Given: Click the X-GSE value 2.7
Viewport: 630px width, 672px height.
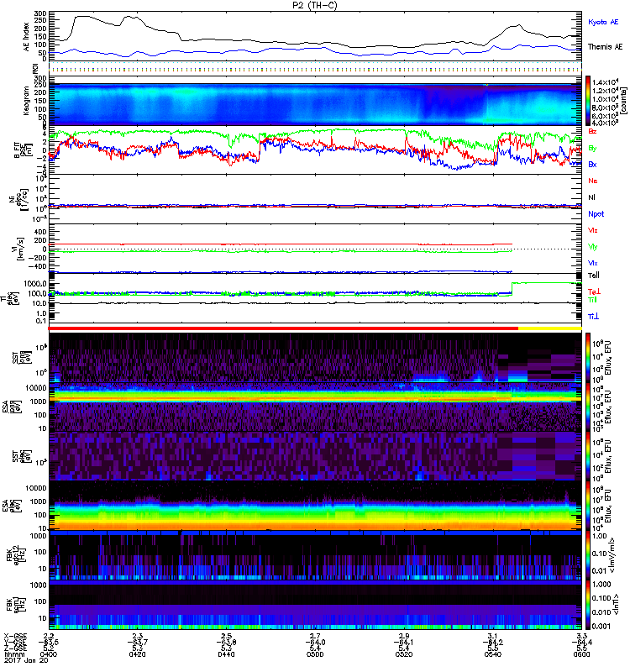Looking at the screenshot, I should tap(315, 636).
